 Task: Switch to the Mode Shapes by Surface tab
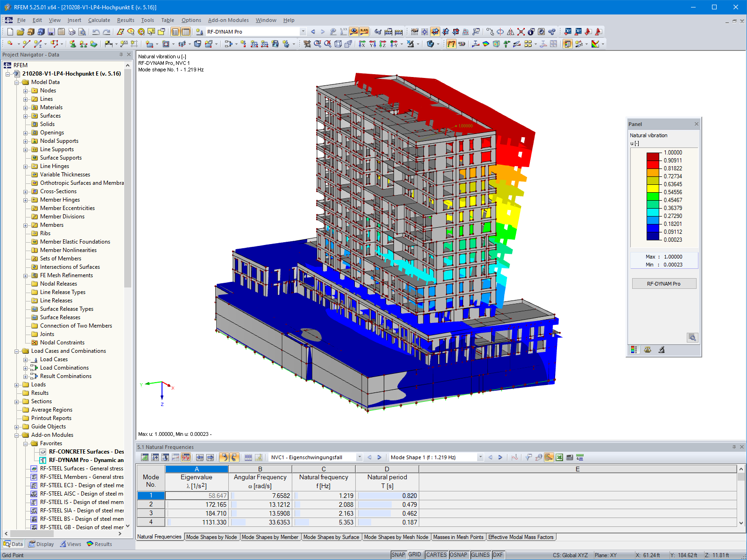(331, 537)
